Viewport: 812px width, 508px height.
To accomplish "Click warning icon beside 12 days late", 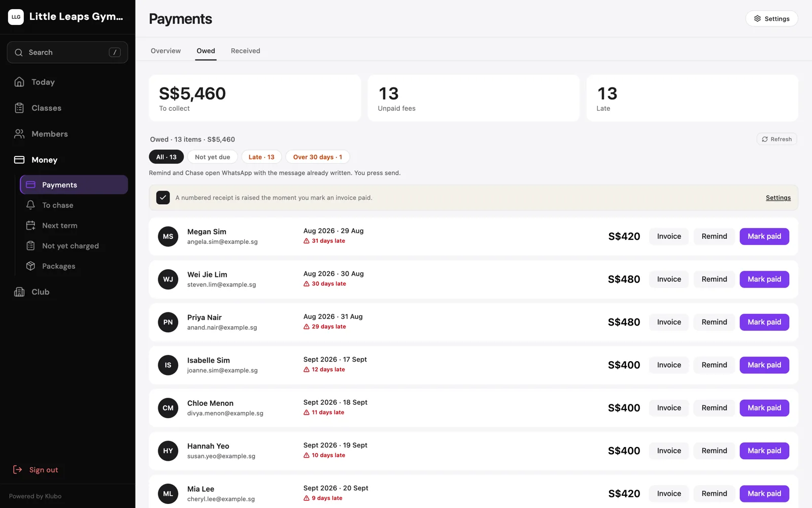I will coord(307,369).
